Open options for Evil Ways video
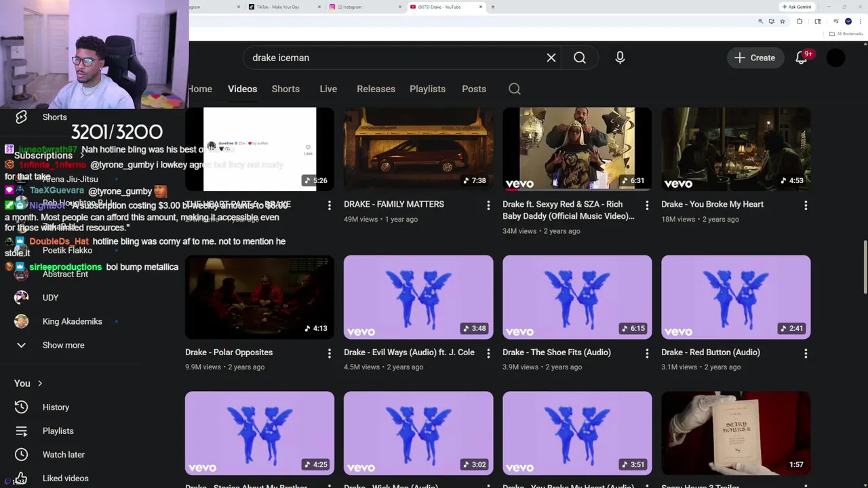The image size is (868, 488). (x=488, y=354)
